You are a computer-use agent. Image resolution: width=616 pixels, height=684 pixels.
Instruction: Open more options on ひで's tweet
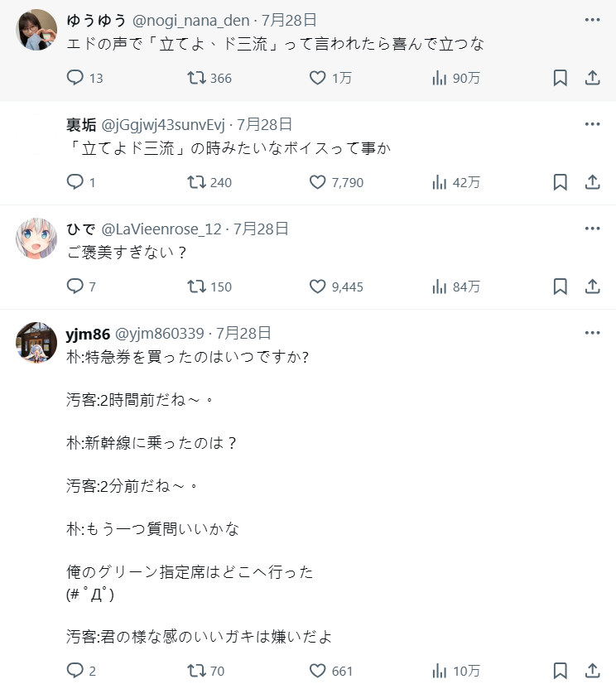[592, 229]
